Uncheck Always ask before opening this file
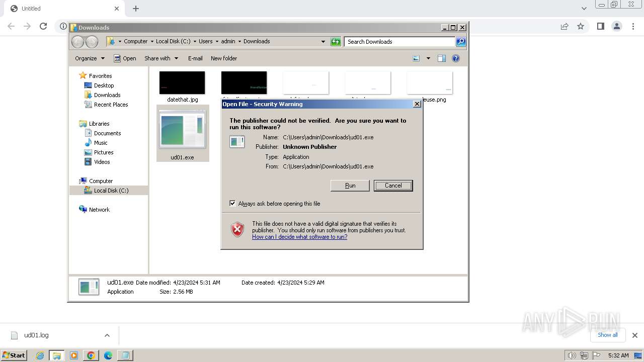Viewport: 644px width, 362px height. [x=232, y=204]
